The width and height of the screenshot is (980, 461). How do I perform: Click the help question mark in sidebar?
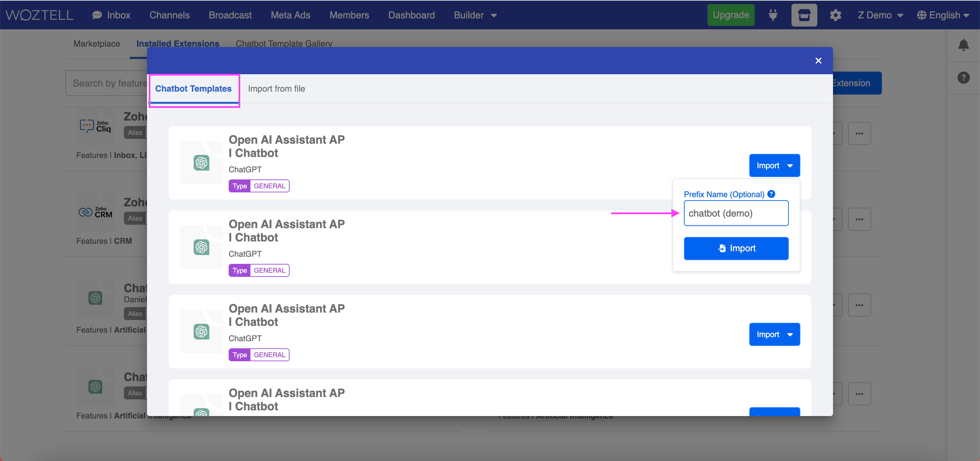coord(963,78)
